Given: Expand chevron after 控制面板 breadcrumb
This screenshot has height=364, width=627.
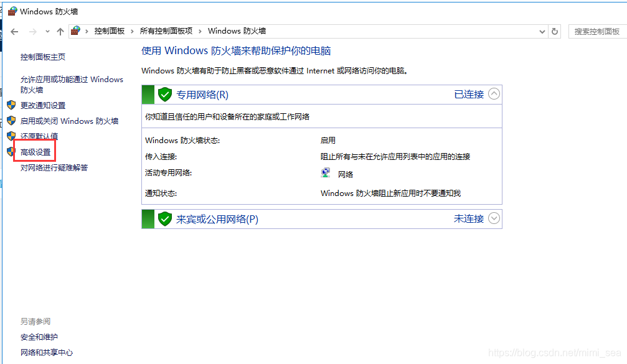Looking at the screenshot, I should click(x=132, y=31).
